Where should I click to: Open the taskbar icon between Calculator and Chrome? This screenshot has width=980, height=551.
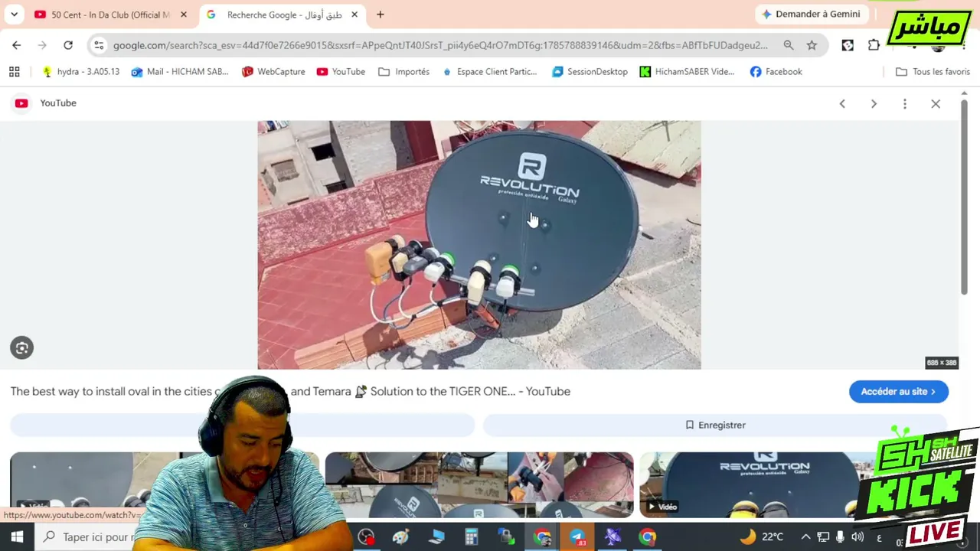click(x=506, y=537)
